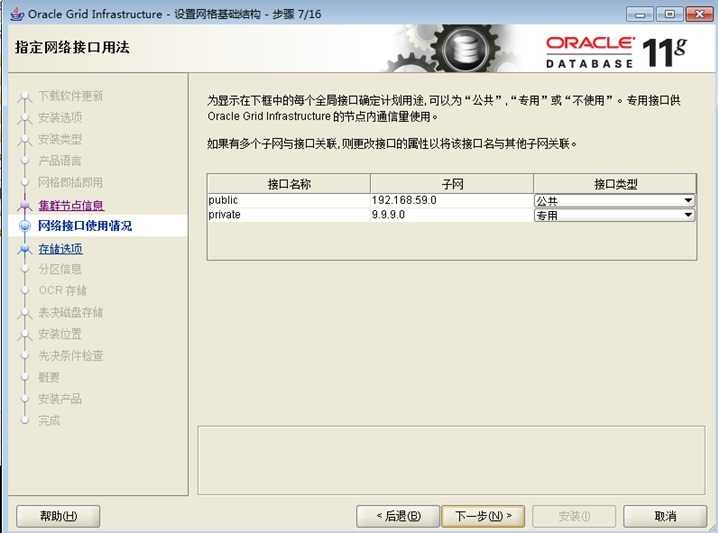Cancel the installation with 取消

tap(665, 517)
